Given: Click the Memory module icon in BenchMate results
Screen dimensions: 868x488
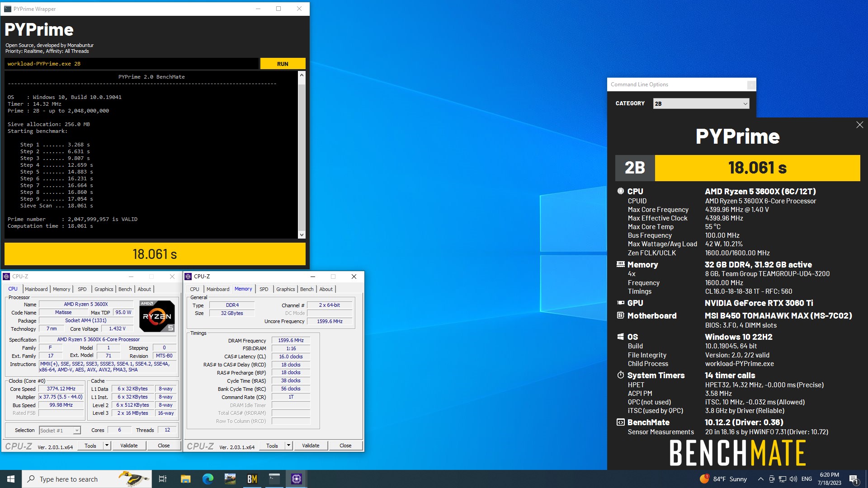Looking at the screenshot, I should pyautogui.click(x=620, y=264).
